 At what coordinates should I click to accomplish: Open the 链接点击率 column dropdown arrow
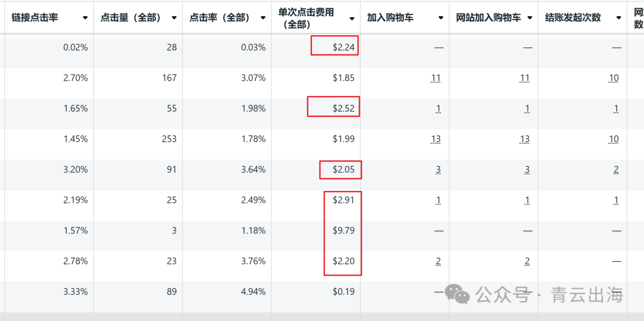[x=85, y=18]
